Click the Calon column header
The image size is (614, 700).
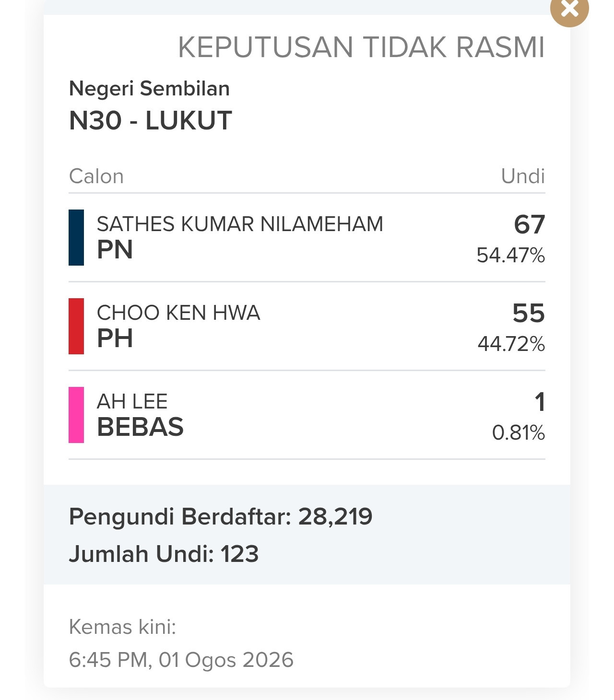click(96, 176)
